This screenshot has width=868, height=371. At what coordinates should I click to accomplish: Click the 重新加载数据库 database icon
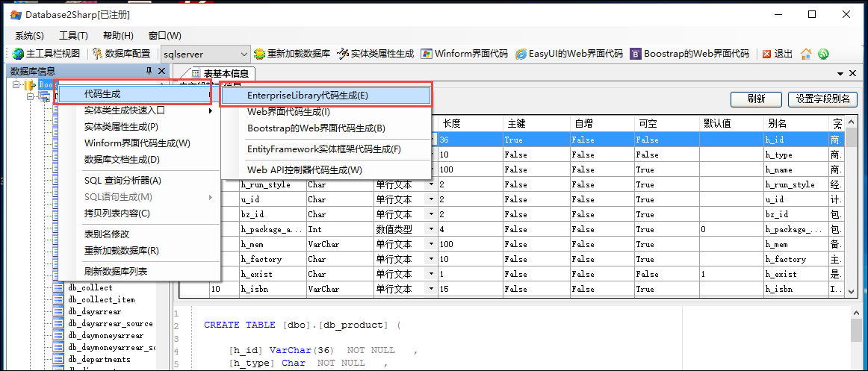(x=259, y=54)
